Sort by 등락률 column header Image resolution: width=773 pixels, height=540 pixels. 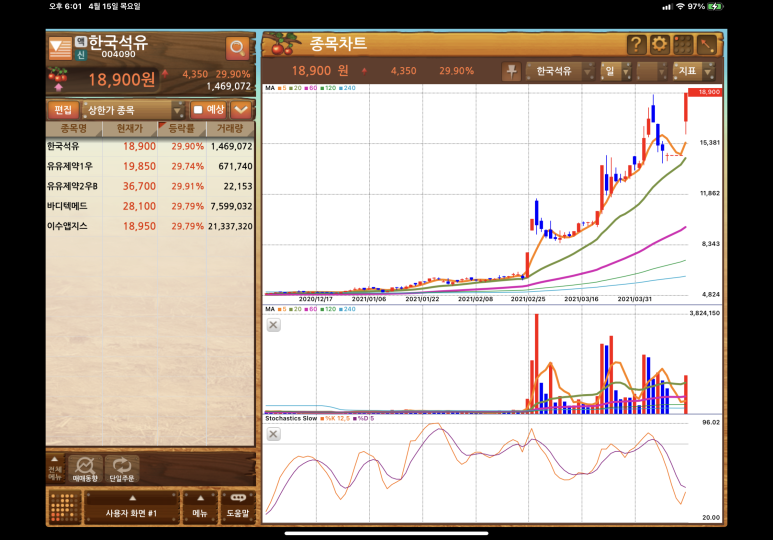(x=181, y=129)
